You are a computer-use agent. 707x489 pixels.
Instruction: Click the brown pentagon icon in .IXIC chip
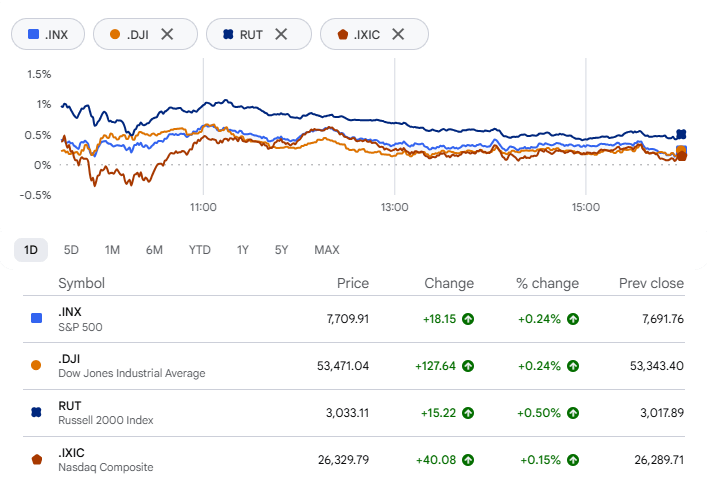[343, 34]
